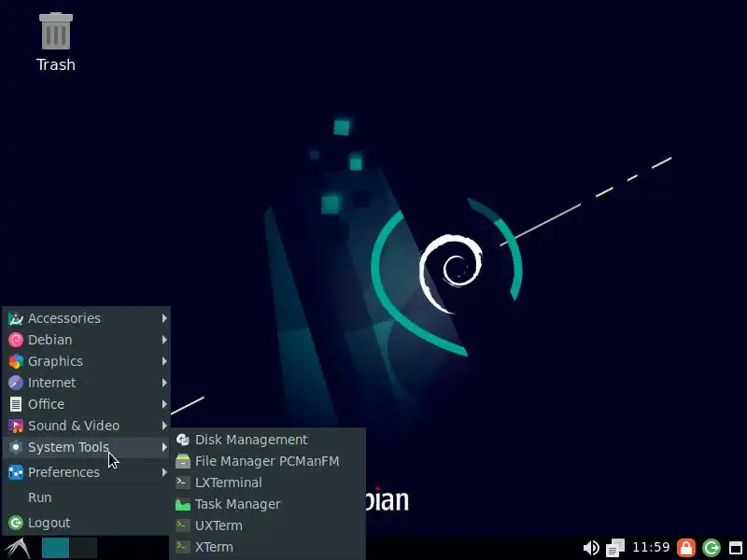The image size is (747, 560).
Task: Launch XTerm
Action: [268, 547]
